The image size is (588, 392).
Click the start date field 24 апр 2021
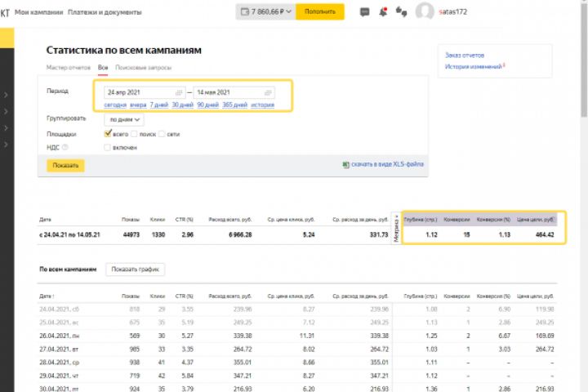(x=145, y=92)
